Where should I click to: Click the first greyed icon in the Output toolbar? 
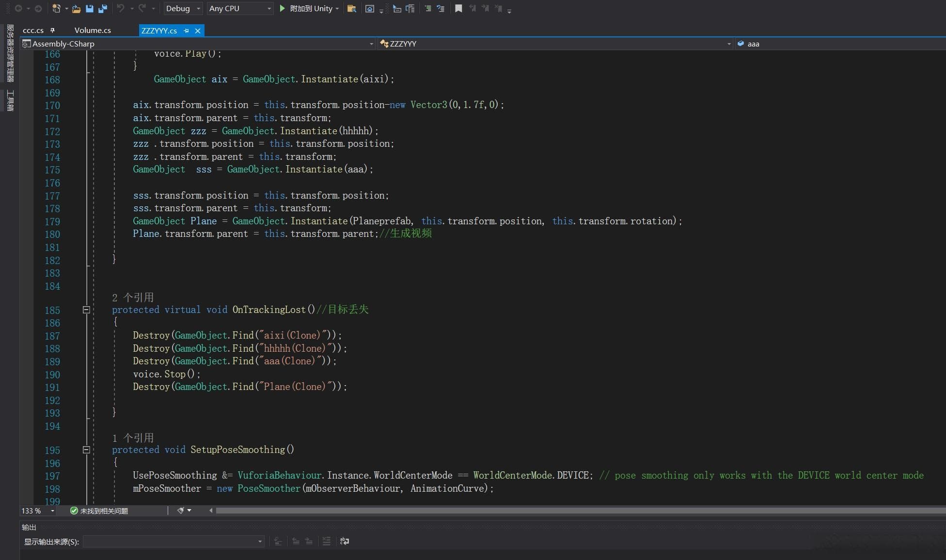tap(278, 541)
